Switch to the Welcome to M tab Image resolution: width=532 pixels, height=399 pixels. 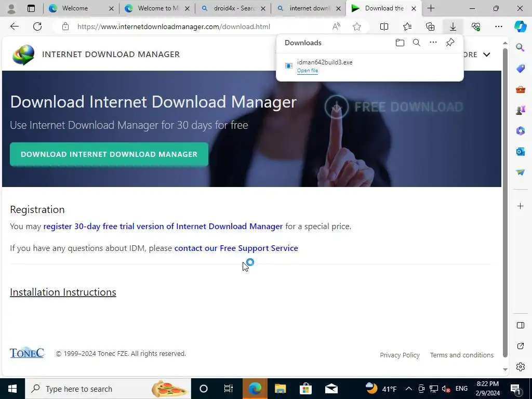[157, 8]
